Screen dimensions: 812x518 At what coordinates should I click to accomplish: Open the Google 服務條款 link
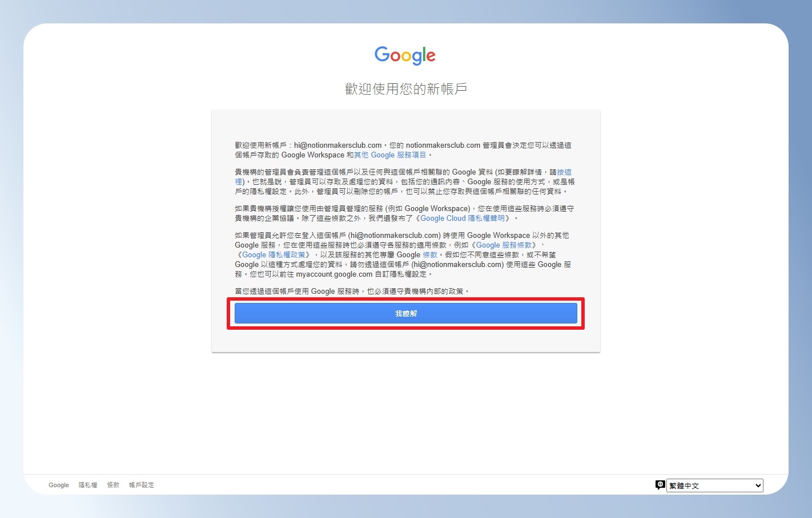tap(504, 245)
